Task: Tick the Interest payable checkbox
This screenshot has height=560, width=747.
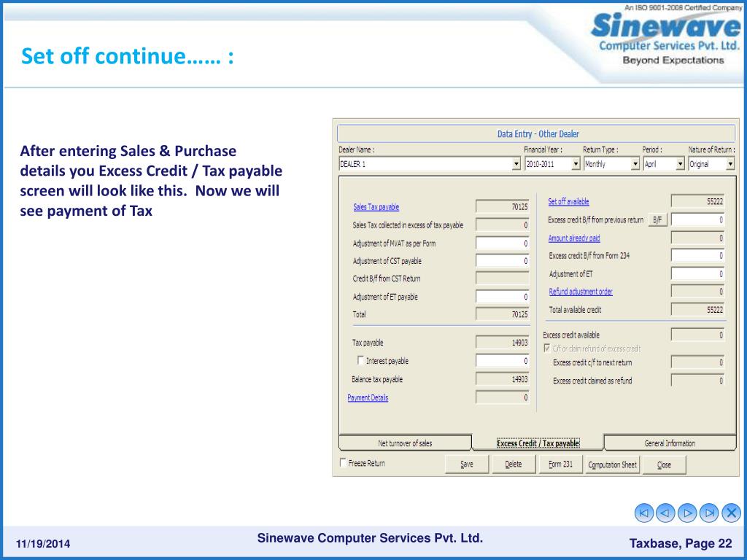Action: click(360, 360)
